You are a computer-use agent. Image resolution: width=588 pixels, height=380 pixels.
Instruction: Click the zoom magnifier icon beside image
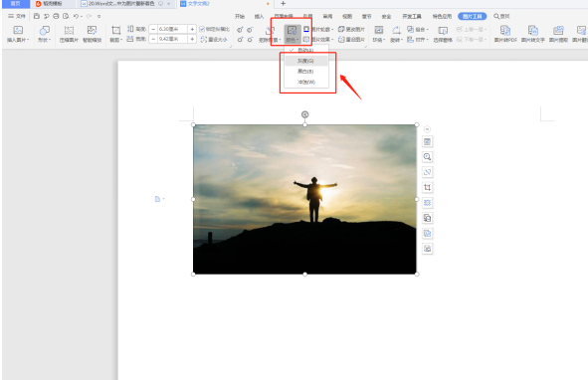427,157
